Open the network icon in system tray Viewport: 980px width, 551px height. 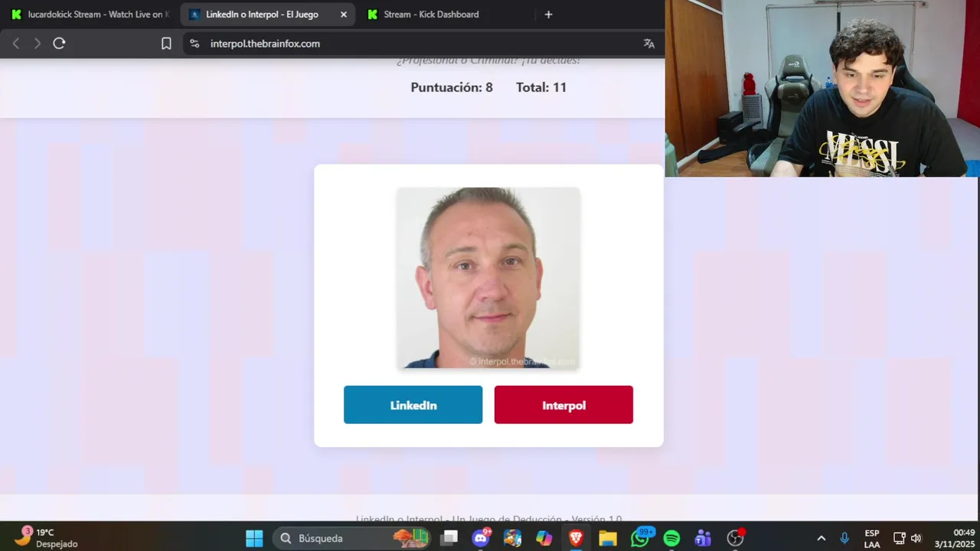(x=900, y=538)
